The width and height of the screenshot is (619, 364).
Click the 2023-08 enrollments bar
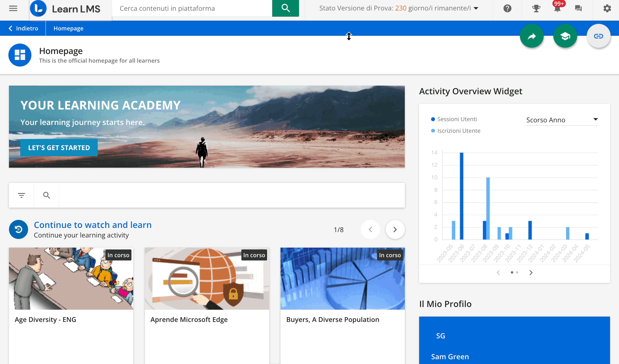pyautogui.click(x=488, y=209)
